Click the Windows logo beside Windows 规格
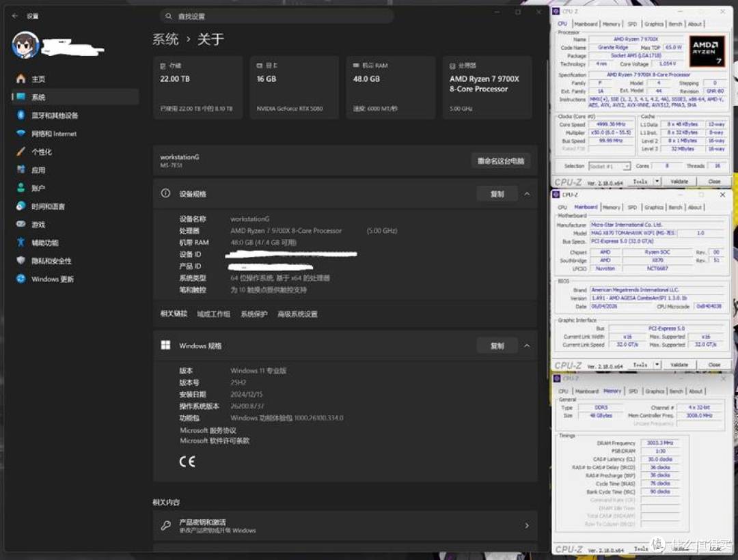 (165, 345)
